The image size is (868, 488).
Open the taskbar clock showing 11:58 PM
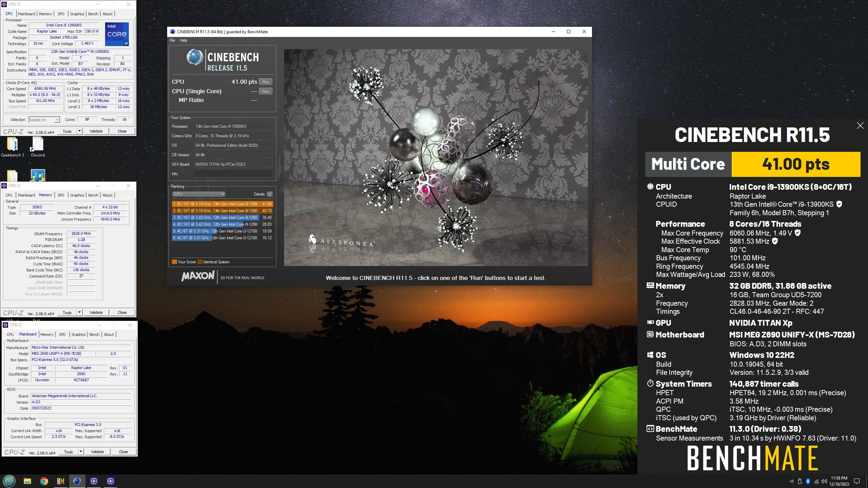pyautogui.click(x=839, y=481)
